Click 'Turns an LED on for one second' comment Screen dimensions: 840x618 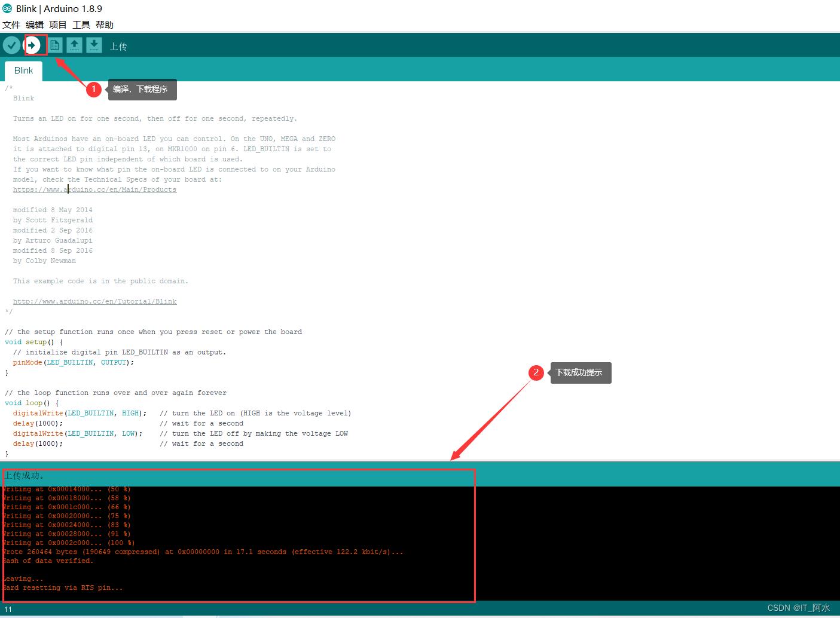click(x=155, y=118)
